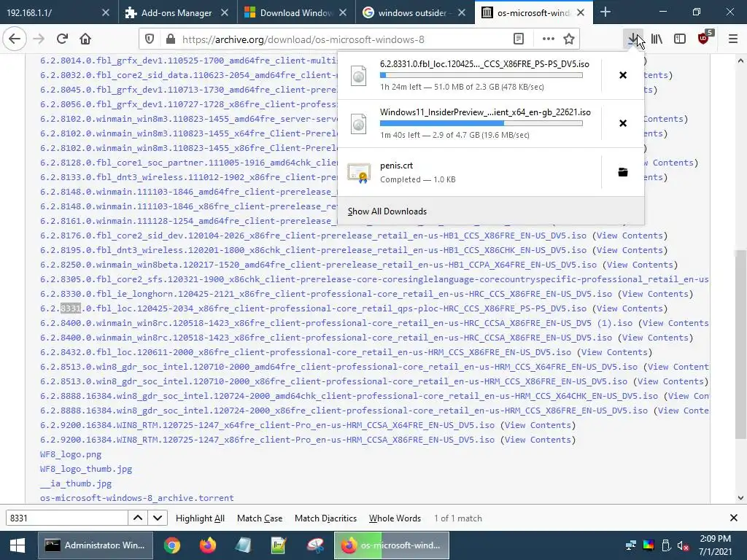
Task: Open a new browser tab
Action: point(605,12)
